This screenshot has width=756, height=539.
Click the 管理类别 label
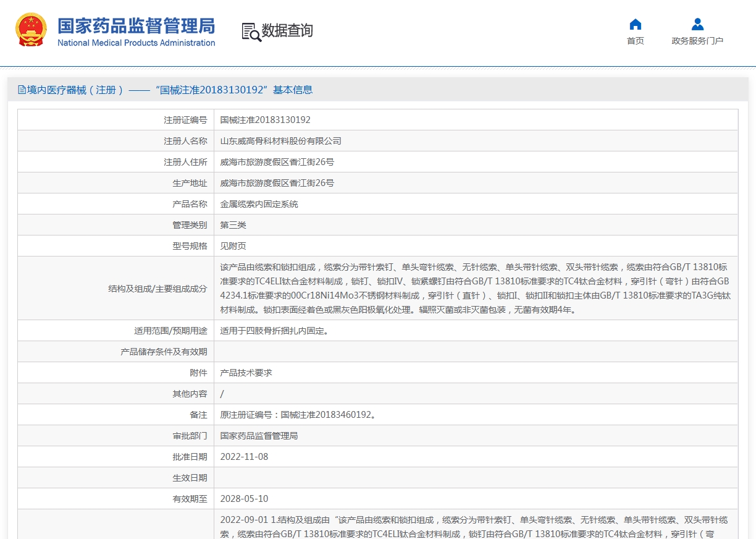point(190,225)
